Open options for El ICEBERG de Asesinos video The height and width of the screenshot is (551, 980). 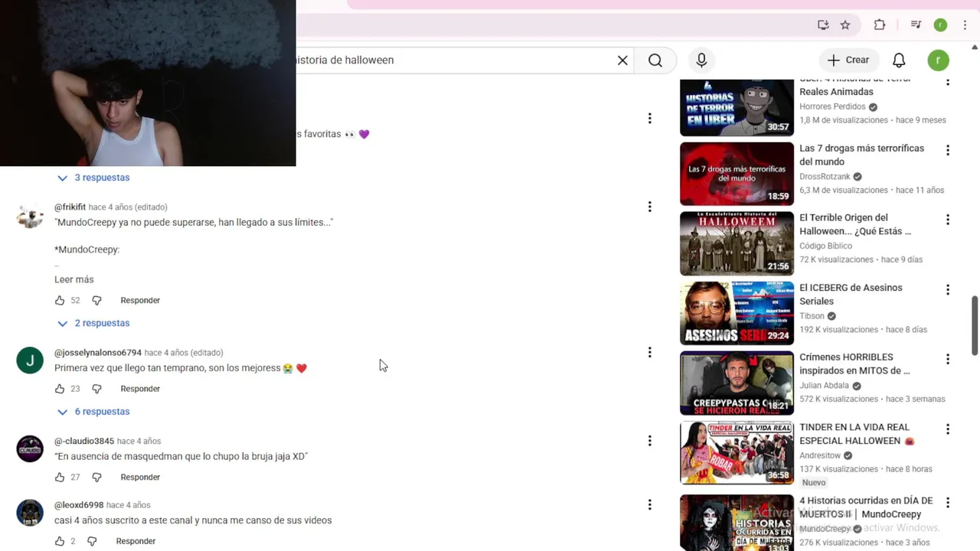click(947, 289)
